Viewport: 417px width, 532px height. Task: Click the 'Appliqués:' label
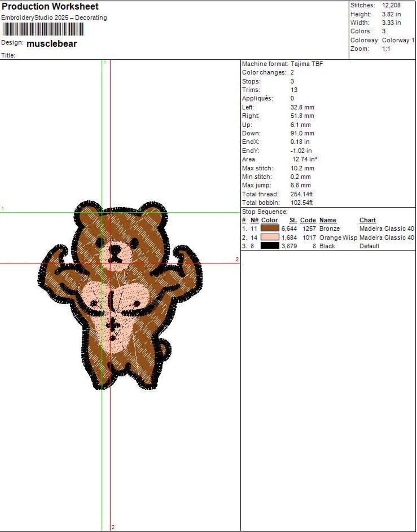point(257,98)
